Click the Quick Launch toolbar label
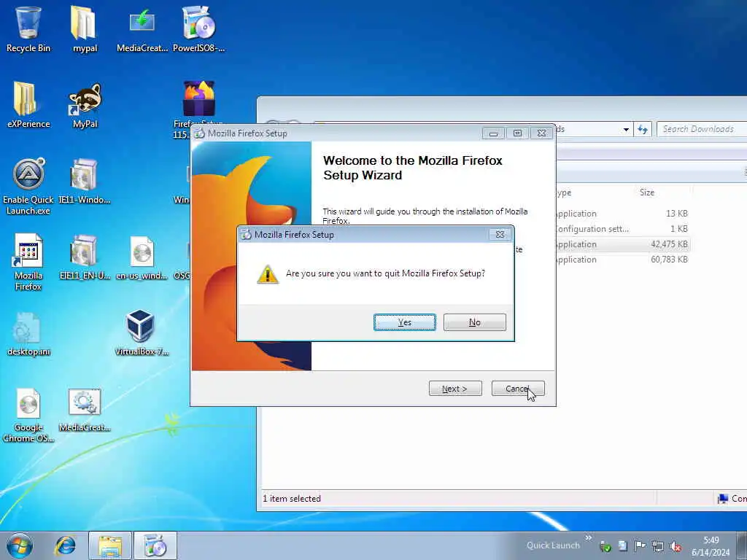Image resolution: width=747 pixels, height=560 pixels. (553, 545)
